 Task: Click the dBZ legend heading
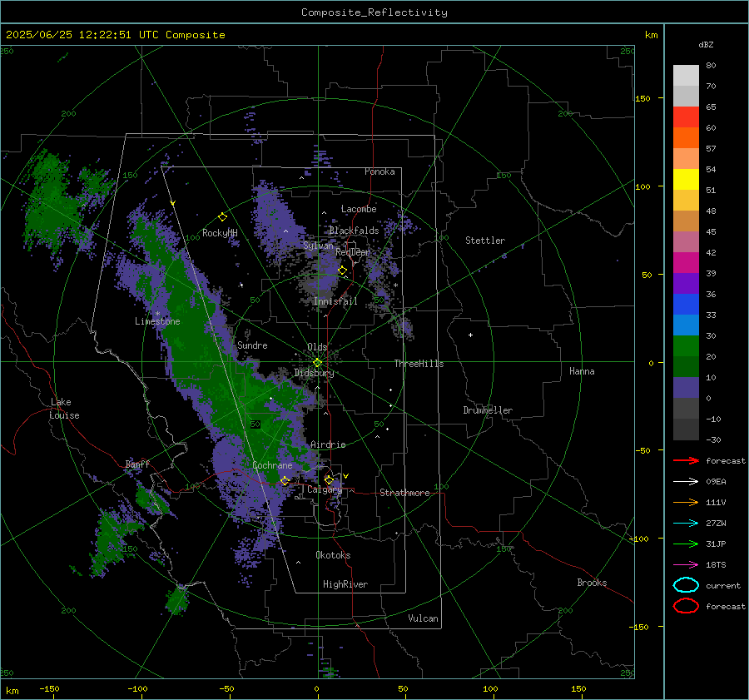point(706,45)
